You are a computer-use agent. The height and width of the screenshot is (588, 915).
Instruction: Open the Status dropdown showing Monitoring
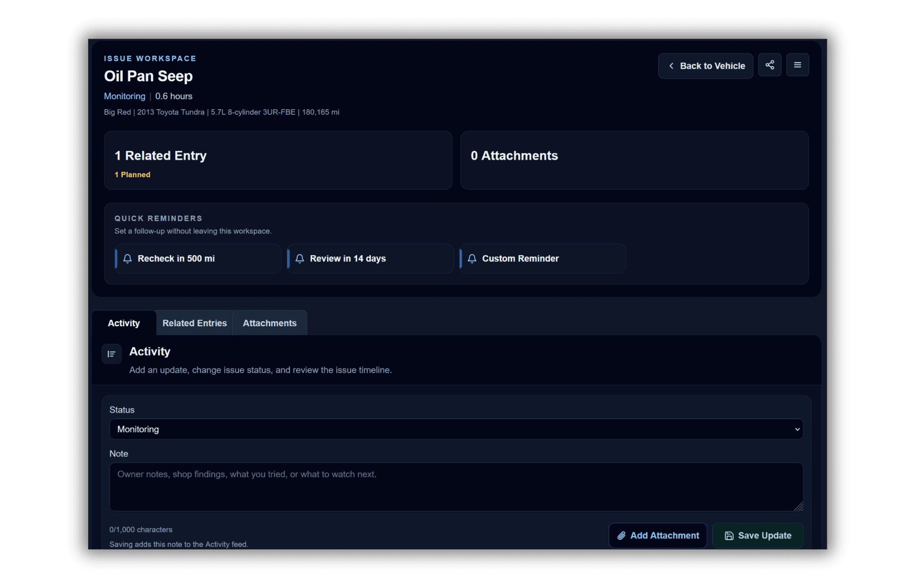(456, 429)
